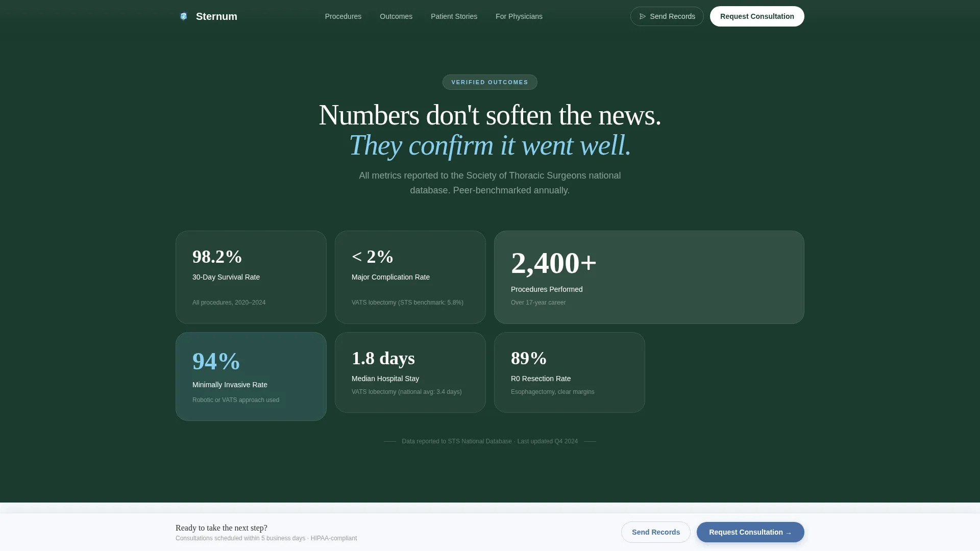Open the Procedures nav item
Image resolution: width=980 pixels, height=551 pixels.
[343, 16]
